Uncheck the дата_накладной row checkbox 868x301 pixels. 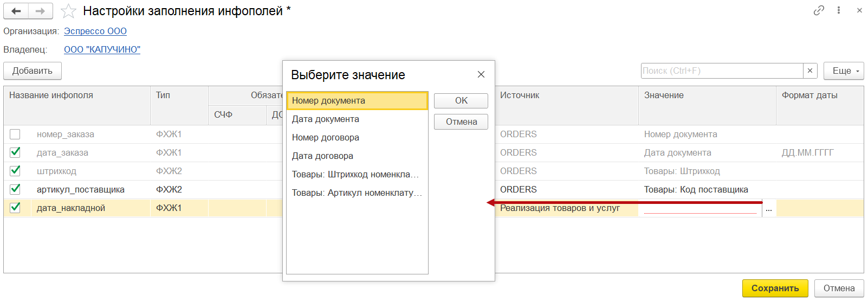point(15,208)
